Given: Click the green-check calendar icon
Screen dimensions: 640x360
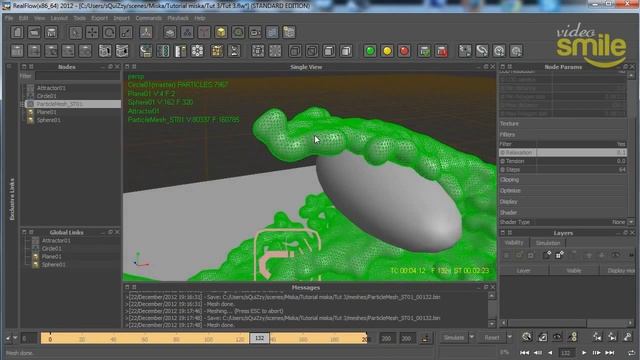Looking at the screenshot, I should pos(424,51).
